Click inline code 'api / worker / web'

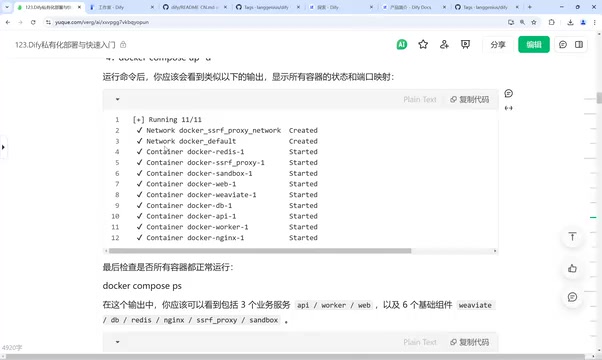334,305
